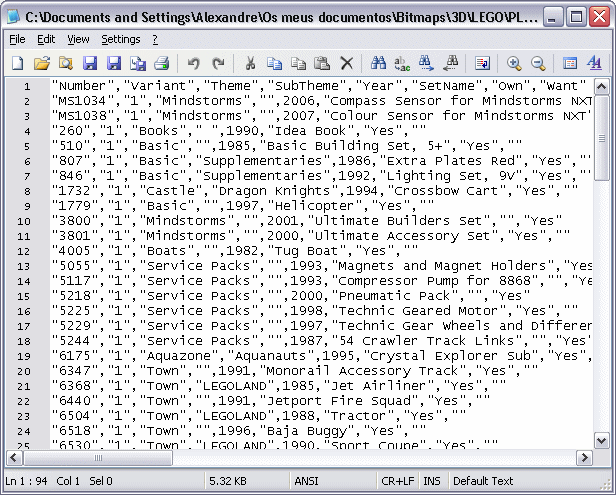Click the horizontal scrollbar right arrow
Image resolution: width=616 pixels, height=495 pixels.
pyautogui.click(x=584, y=458)
